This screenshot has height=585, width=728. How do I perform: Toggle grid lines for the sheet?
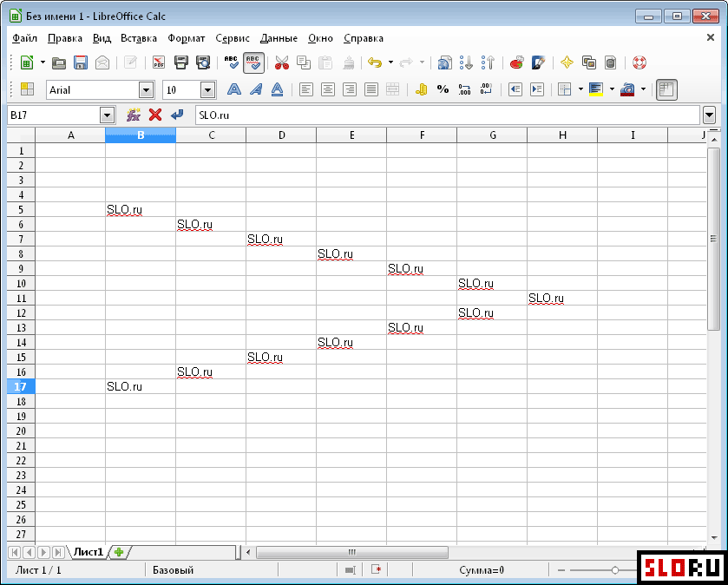click(x=666, y=89)
